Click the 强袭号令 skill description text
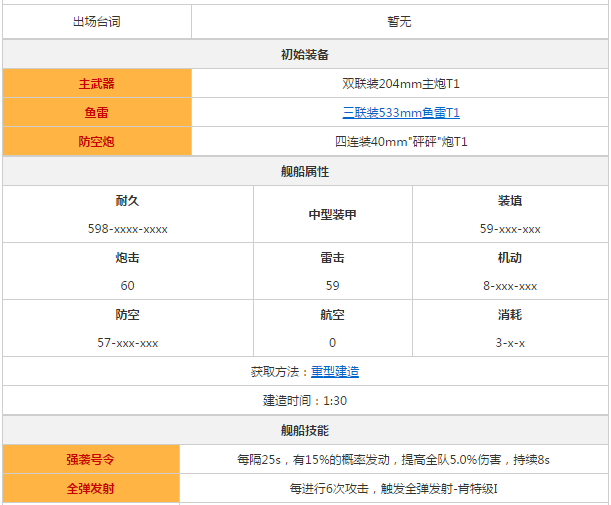This screenshot has width=611, height=505. (393, 460)
